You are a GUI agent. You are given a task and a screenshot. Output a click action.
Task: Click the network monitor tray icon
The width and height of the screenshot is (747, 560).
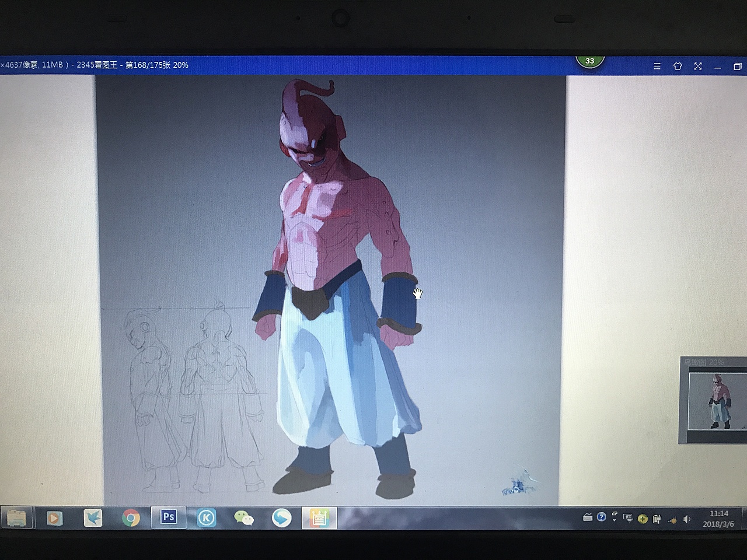(629, 518)
